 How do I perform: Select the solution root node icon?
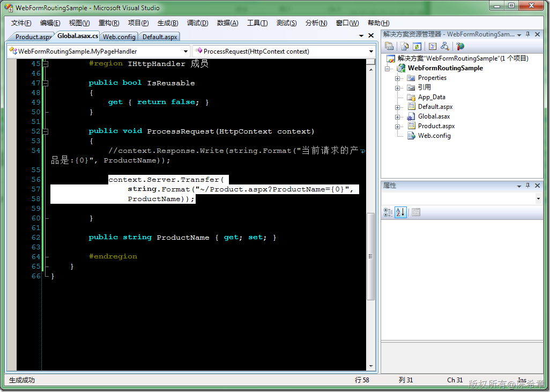(x=391, y=58)
